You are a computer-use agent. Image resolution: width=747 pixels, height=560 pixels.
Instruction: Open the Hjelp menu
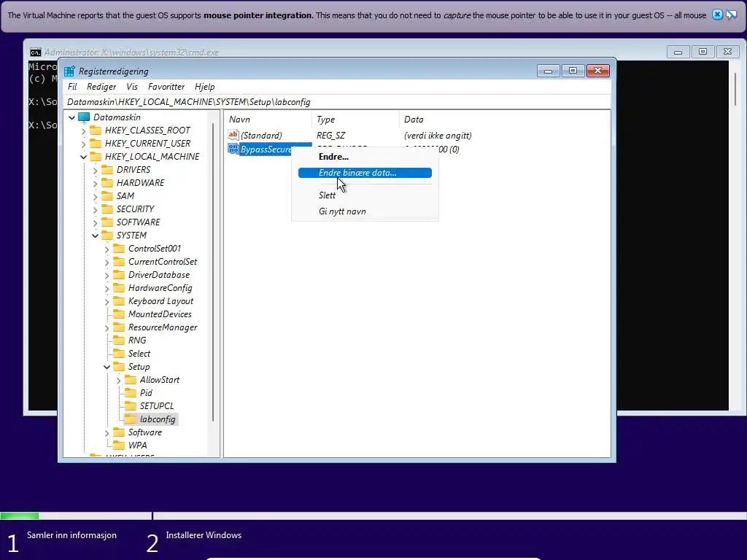pyautogui.click(x=205, y=87)
